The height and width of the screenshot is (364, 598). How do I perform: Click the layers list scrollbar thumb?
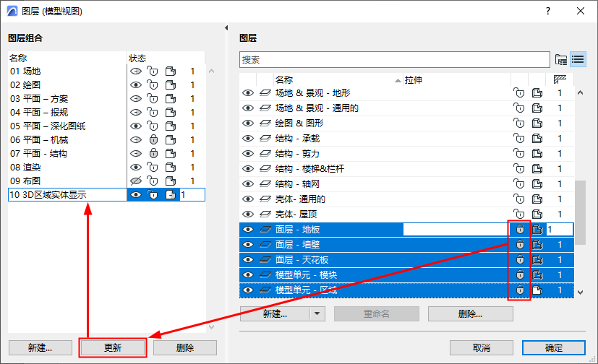(x=580, y=212)
